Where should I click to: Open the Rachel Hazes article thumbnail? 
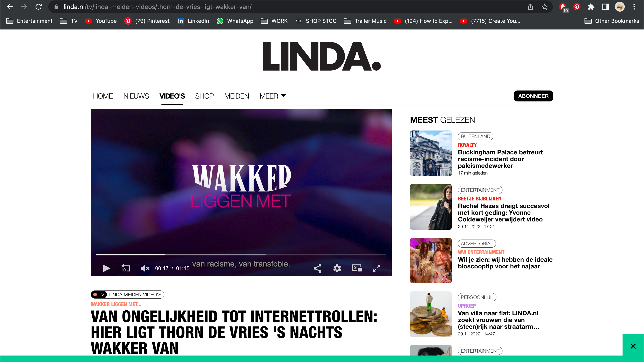coord(431,207)
